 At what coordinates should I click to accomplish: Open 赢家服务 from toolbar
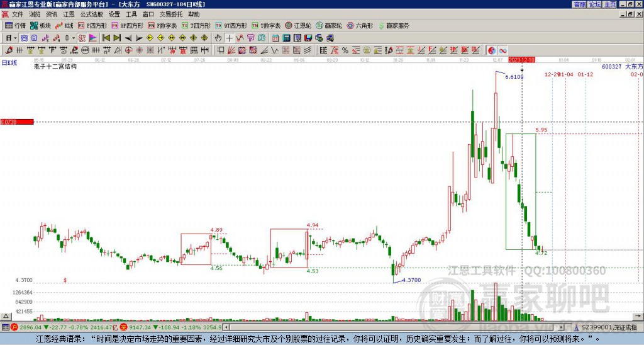(x=394, y=25)
